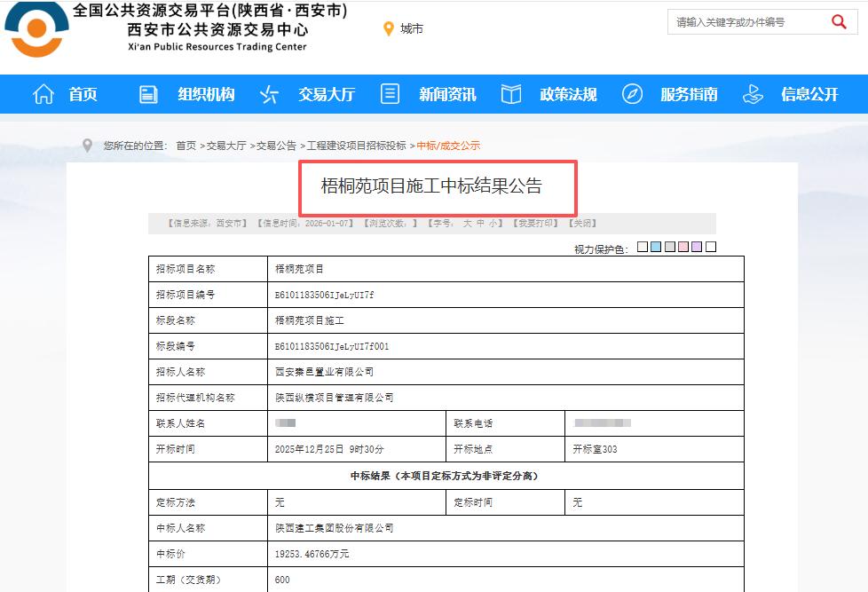
Task: Select the yellow location pin beside 城市
Action: click(388, 28)
